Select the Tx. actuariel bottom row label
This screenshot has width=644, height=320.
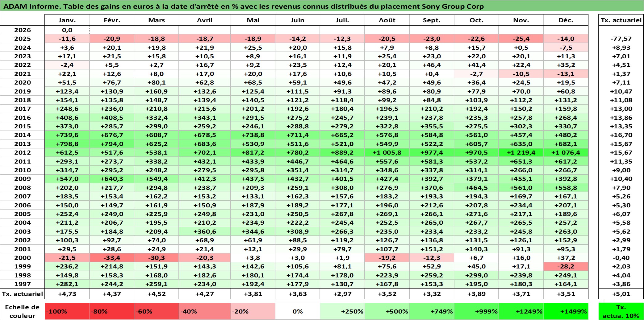coord(23,294)
